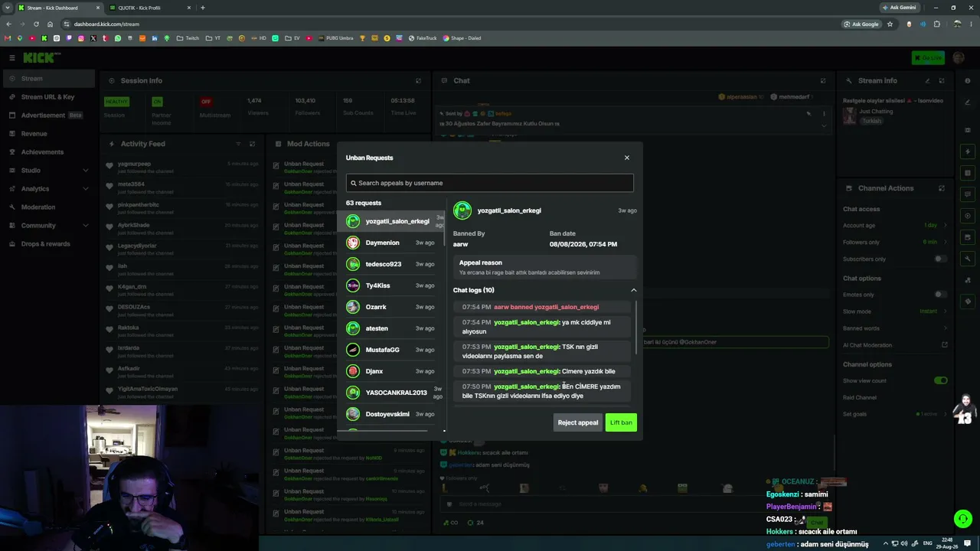Lift the ban for yozgatli_salon_erkegi
980x551 pixels.
621,422
